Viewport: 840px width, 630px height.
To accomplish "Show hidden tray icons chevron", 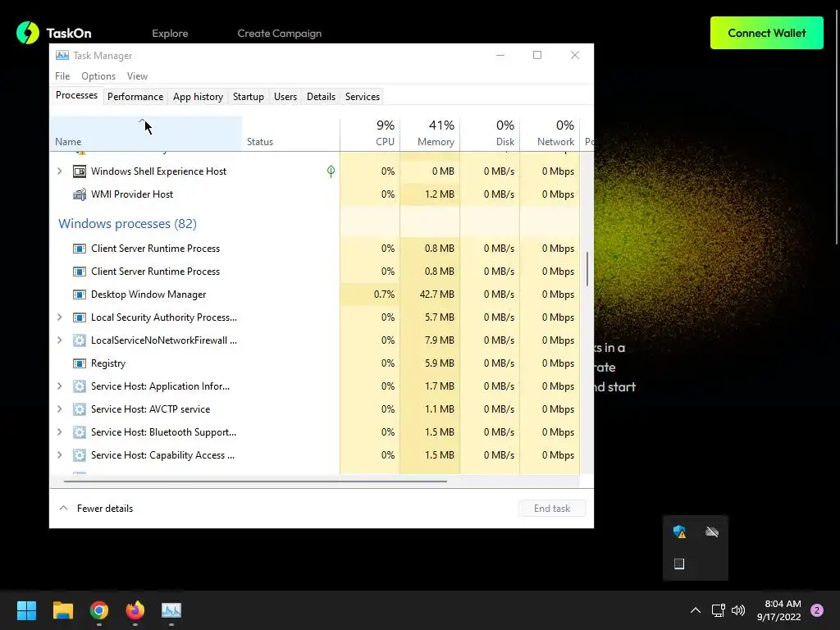I will click(696, 610).
